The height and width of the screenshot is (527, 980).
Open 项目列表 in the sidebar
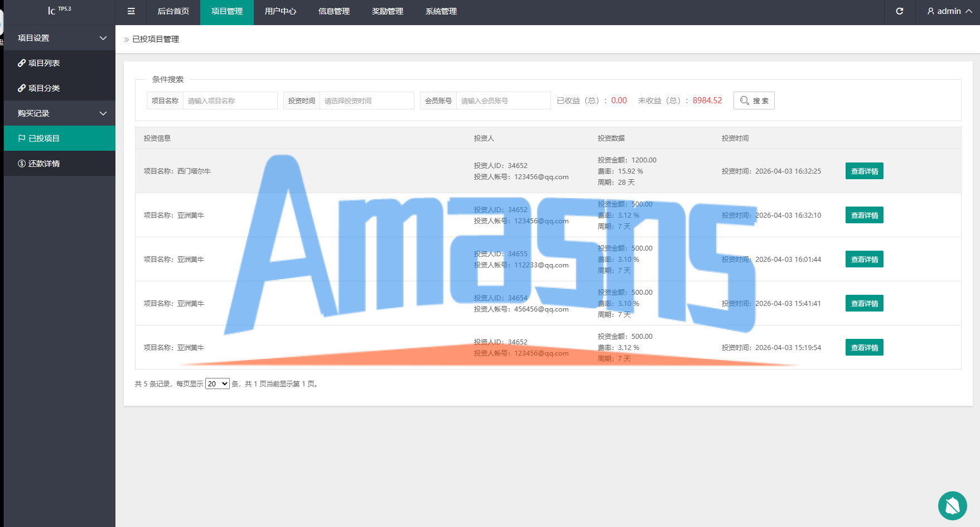(x=60, y=63)
